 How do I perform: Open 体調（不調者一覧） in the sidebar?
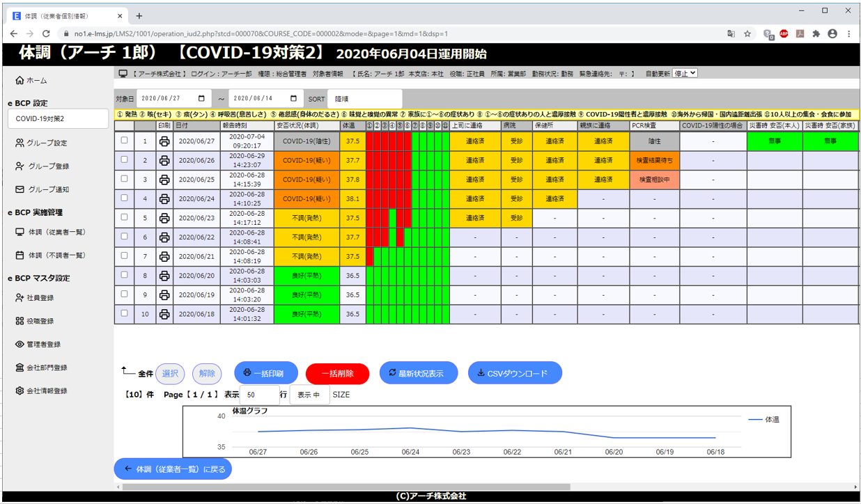coord(56,255)
